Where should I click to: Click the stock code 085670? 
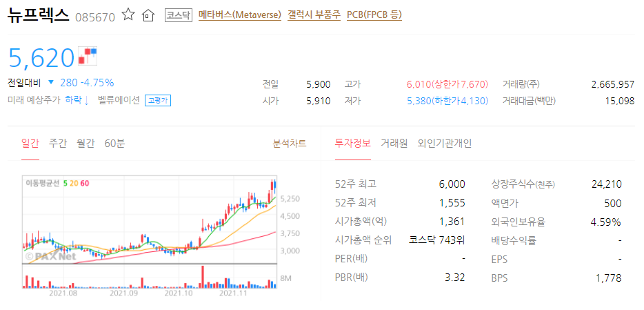coord(95,17)
